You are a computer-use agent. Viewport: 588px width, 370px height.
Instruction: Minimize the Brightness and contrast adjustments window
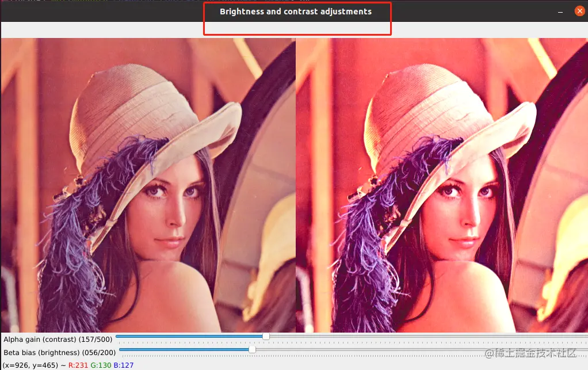(560, 12)
